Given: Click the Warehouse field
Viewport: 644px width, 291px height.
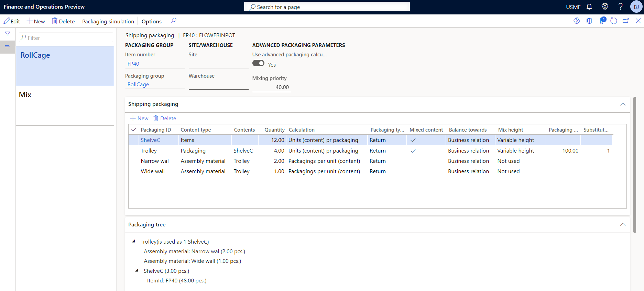Looking at the screenshot, I should 219,85.
